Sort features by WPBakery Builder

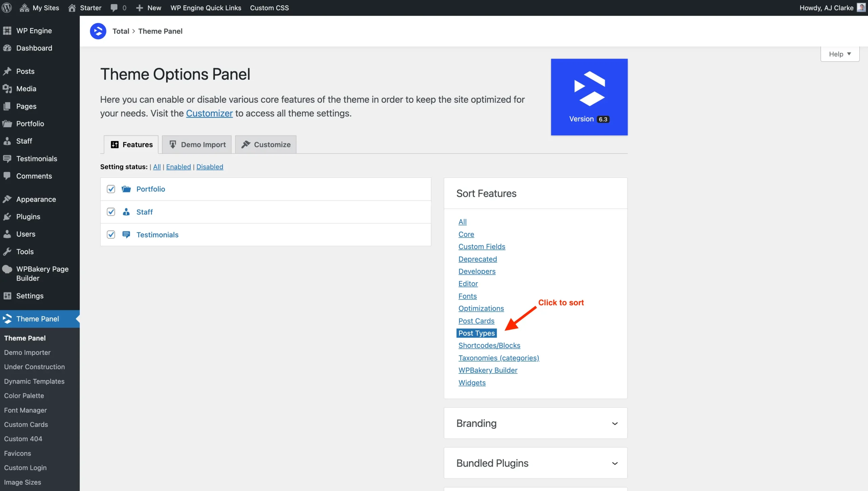pos(488,370)
